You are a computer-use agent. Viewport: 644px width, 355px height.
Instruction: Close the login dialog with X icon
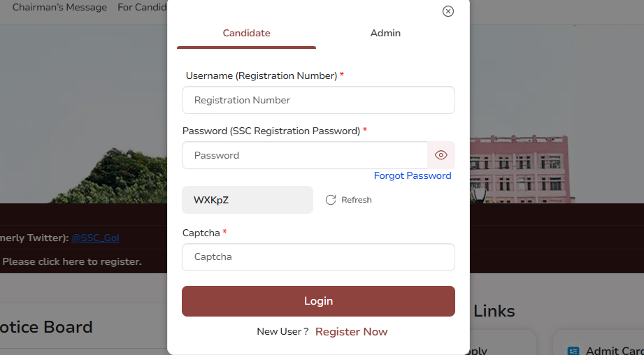click(448, 11)
